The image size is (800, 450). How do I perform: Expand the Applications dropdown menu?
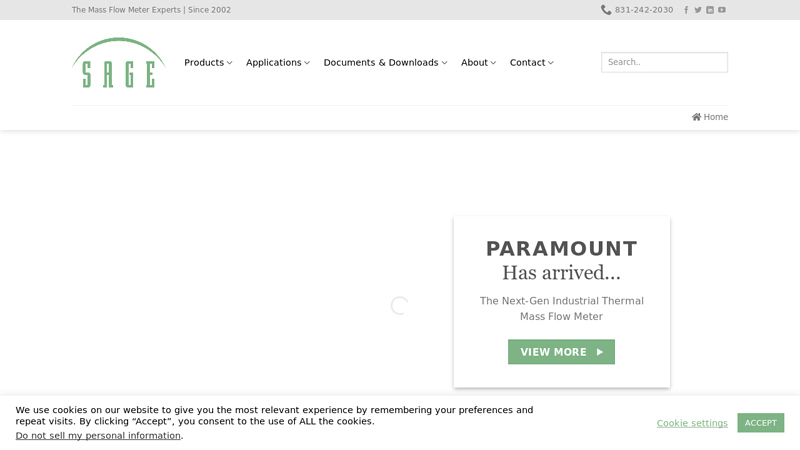tap(278, 62)
